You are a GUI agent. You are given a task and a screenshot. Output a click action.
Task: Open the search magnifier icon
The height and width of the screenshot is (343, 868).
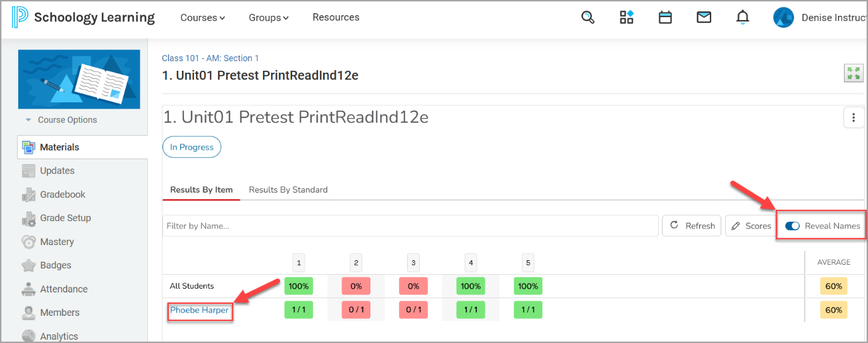(588, 18)
